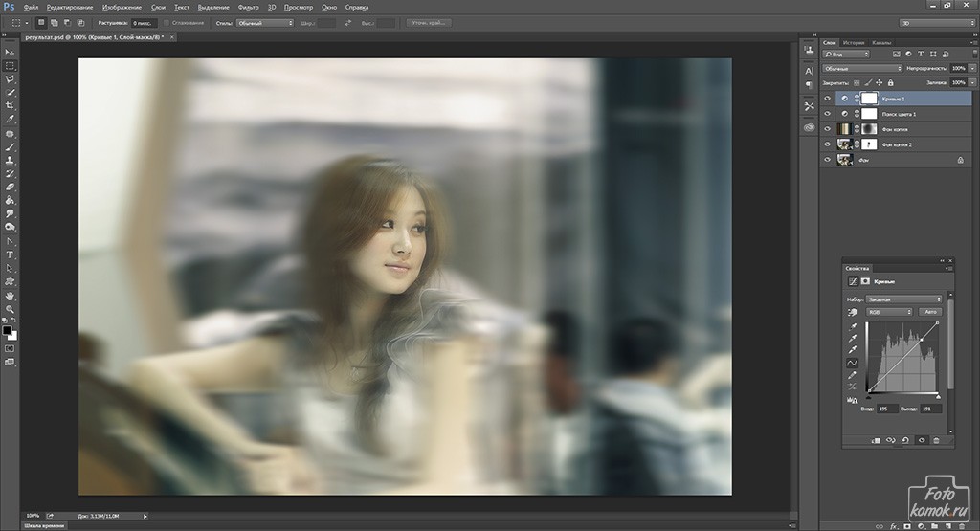Click the Кривые 1 layer mask thumbnail
980x531 pixels.
tap(869, 99)
